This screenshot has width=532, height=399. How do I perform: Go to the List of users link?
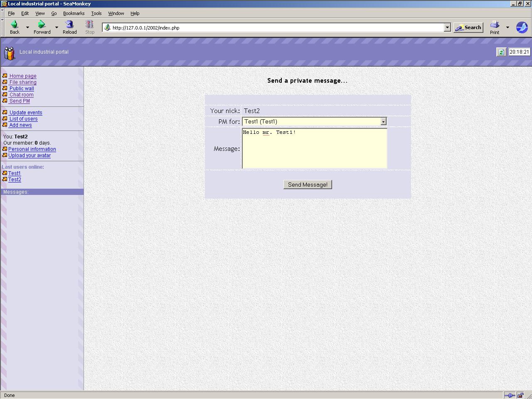tap(23, 119)
